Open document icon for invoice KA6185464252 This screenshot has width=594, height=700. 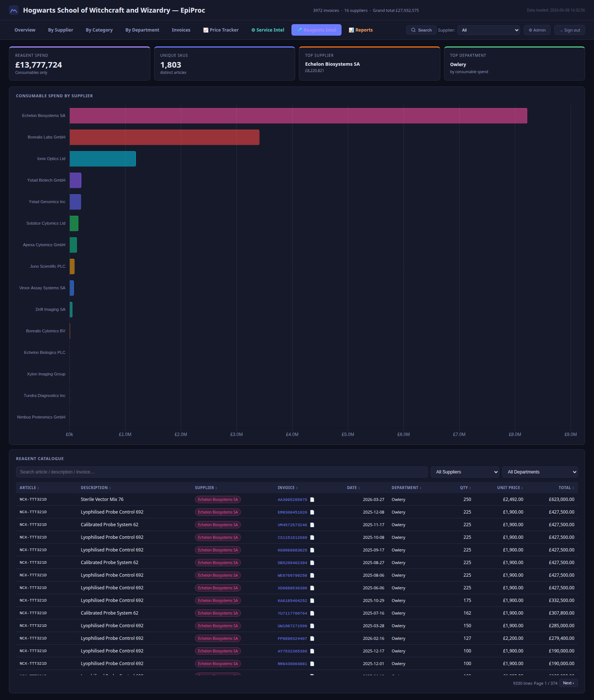click(312, 600)
